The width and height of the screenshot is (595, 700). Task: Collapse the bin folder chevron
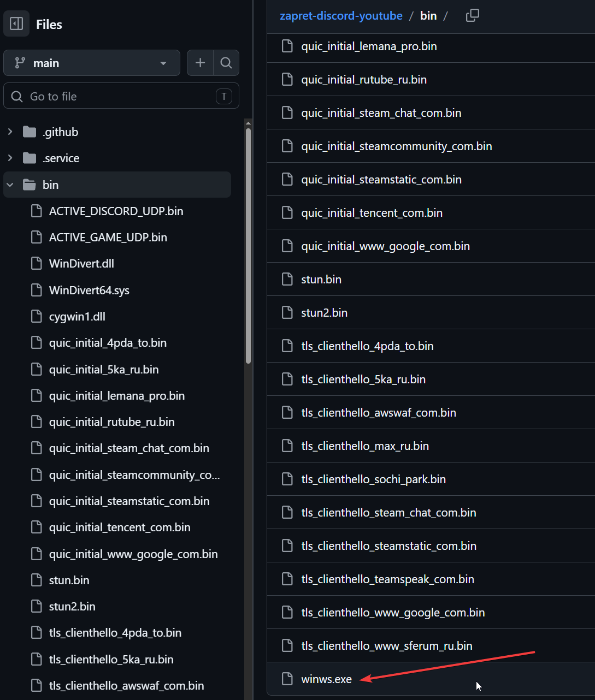point(10,185)
